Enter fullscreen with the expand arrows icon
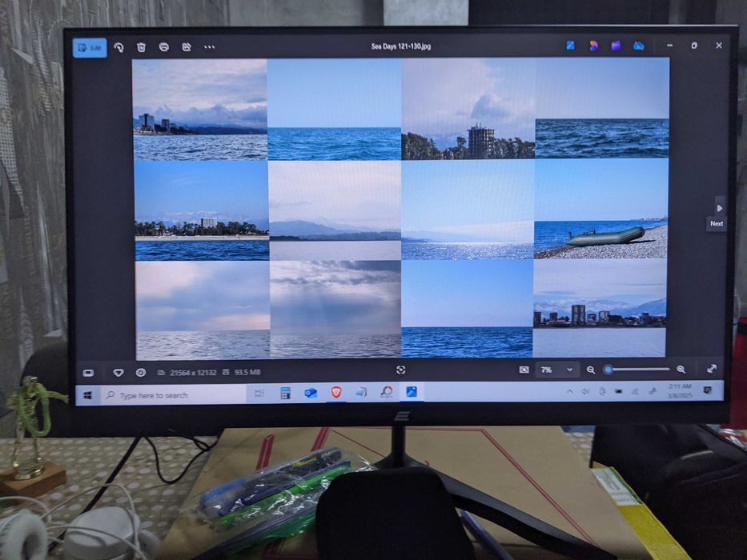The image size is (747, 560). 711,369
